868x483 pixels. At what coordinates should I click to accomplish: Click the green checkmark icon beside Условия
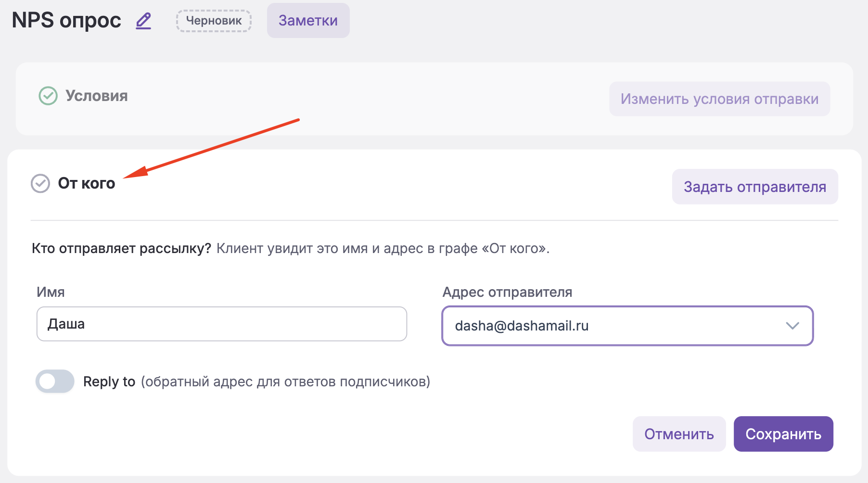point(48,96)
